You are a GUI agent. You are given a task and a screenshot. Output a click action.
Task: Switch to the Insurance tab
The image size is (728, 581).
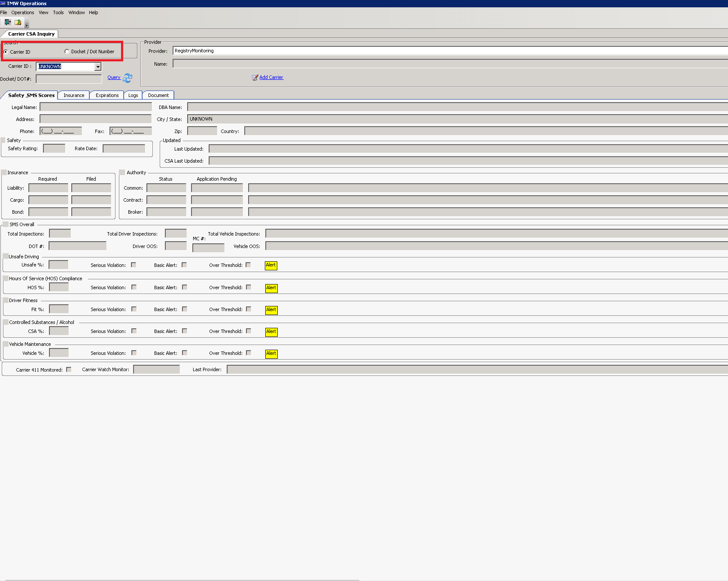74,95
